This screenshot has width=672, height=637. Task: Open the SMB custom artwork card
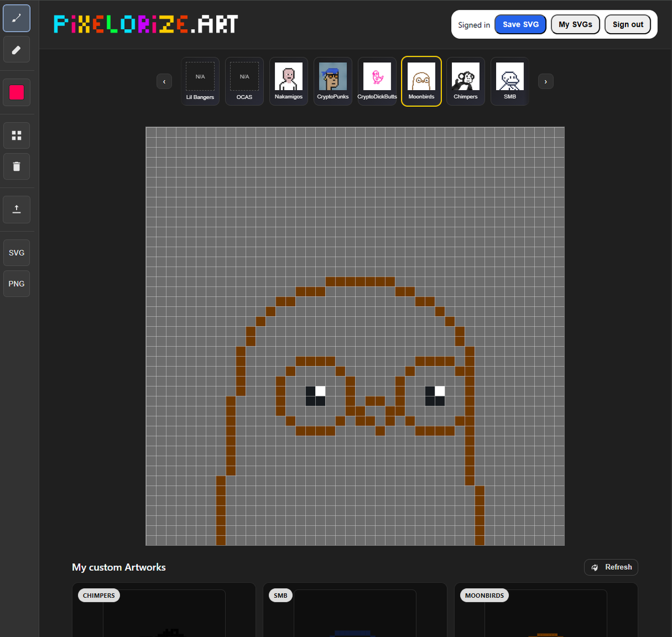(355, 610)
